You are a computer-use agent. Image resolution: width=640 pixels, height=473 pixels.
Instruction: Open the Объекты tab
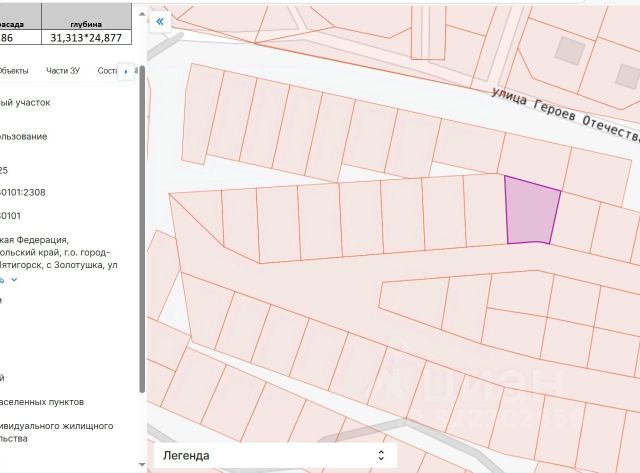(x=13, y=71)
